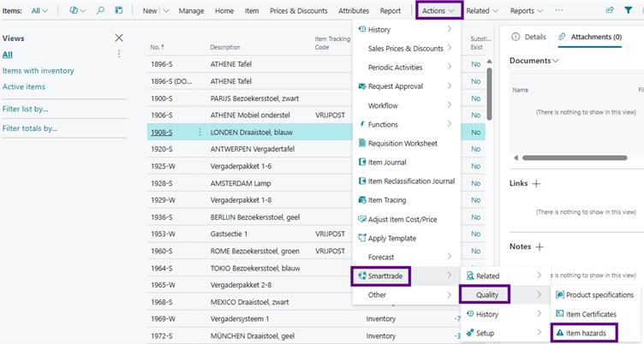The image size is (644, 344).
Task: Expand Other submenu
Action: point(406,294)
